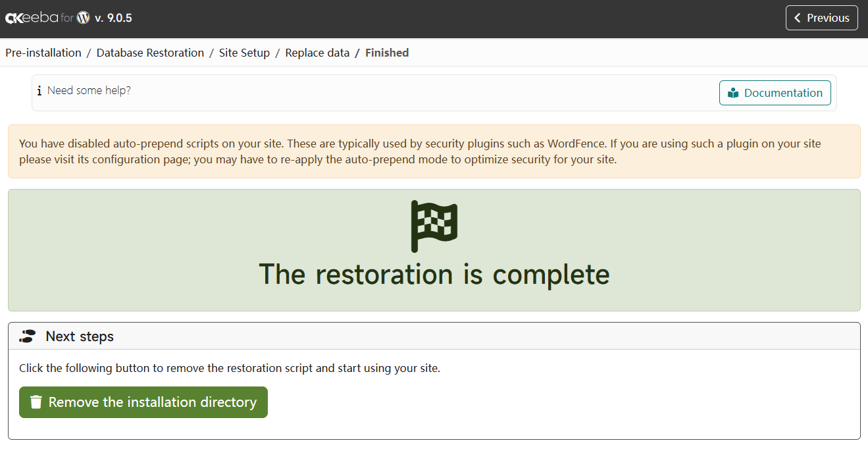Select the Finished breadcrumb item
This screenshot has width=868, height=451.
[387, 53]
